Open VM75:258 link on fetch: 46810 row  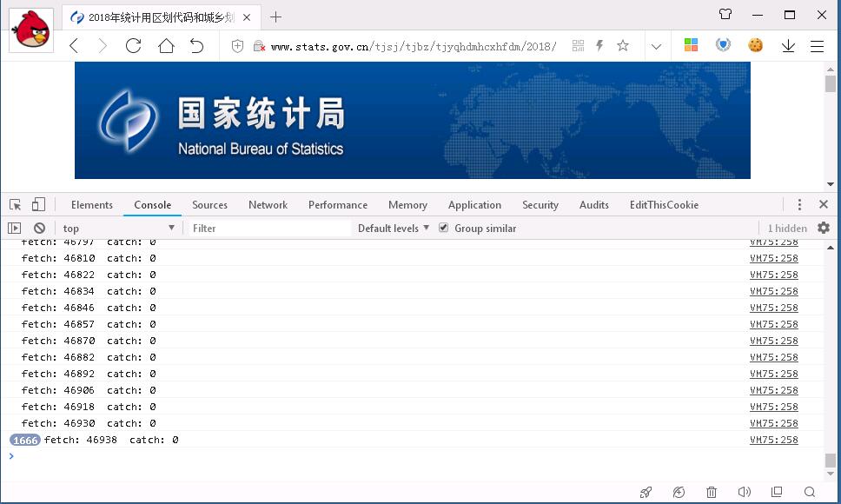[774, 258]
